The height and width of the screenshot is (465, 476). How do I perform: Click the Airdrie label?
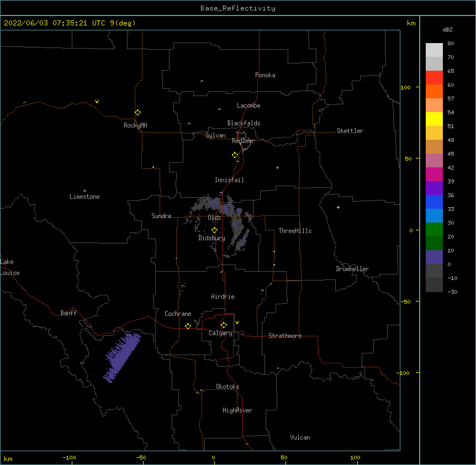[223, 297]
